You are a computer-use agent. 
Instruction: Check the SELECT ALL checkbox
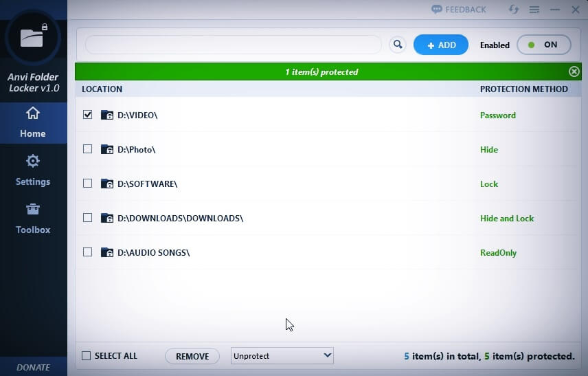[87, 356]
